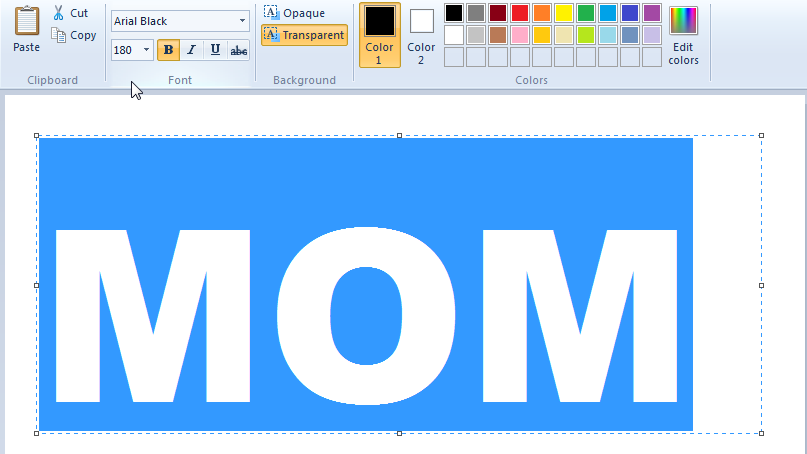Viewport: 807px width, 454px height.
Task: Pick the black color swatch
Action: point(454,13)
